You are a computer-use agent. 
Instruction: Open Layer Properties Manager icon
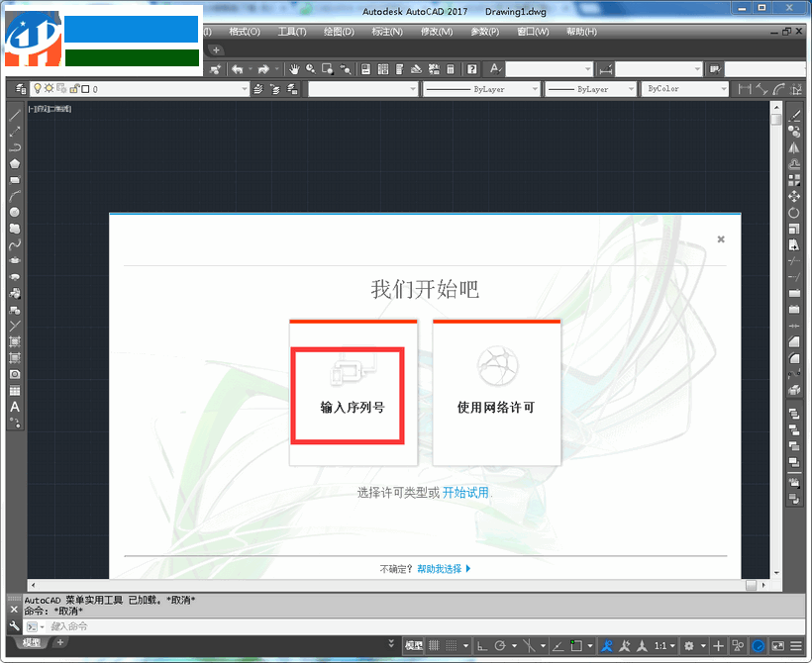point(22,88)
